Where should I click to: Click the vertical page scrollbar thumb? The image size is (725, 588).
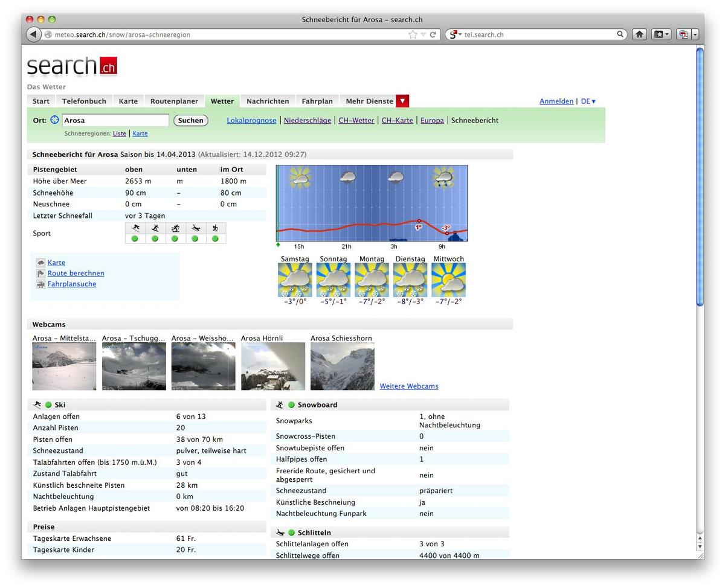(700, 177)
